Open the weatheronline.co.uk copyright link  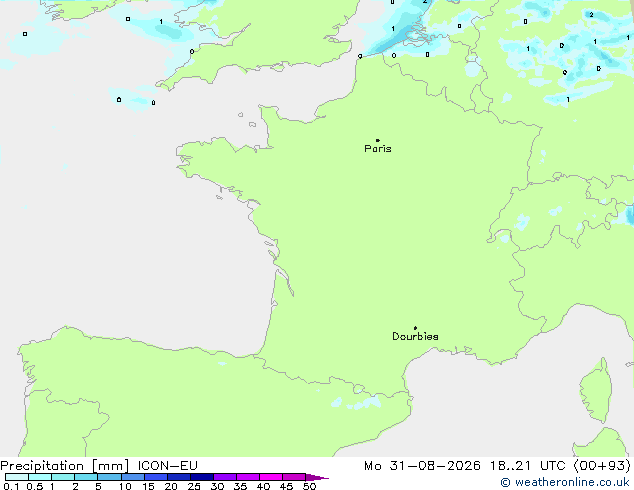(565, 482)
